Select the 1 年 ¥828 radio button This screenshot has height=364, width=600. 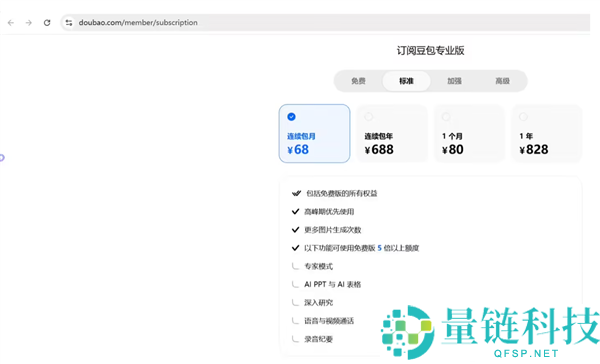pyautogui.click(x=523, y=117)
